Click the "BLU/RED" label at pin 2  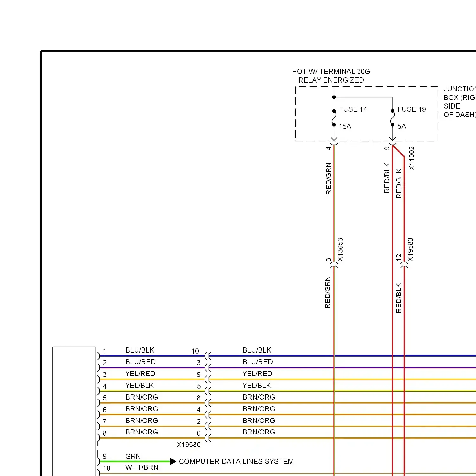[141, 362]
